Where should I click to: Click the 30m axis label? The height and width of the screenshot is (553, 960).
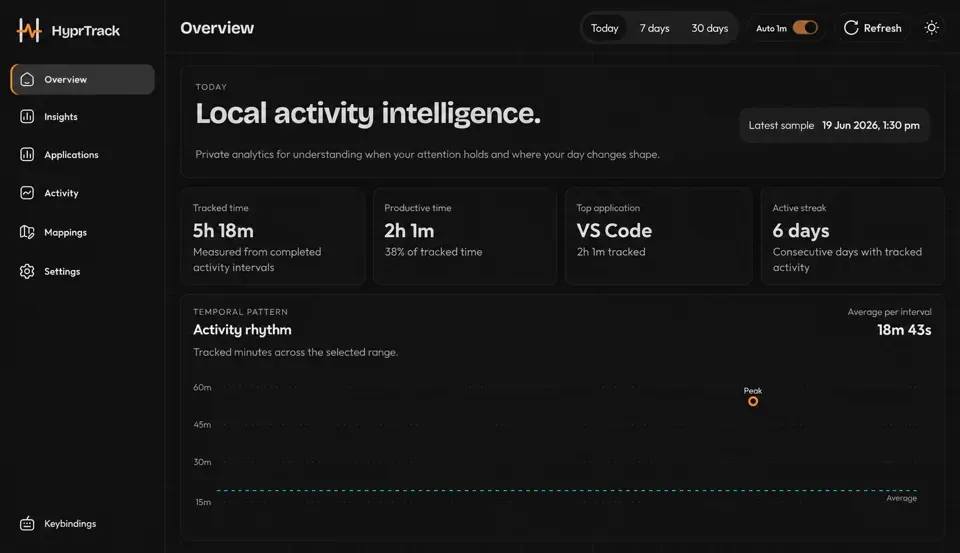click(x=202, y=462)
